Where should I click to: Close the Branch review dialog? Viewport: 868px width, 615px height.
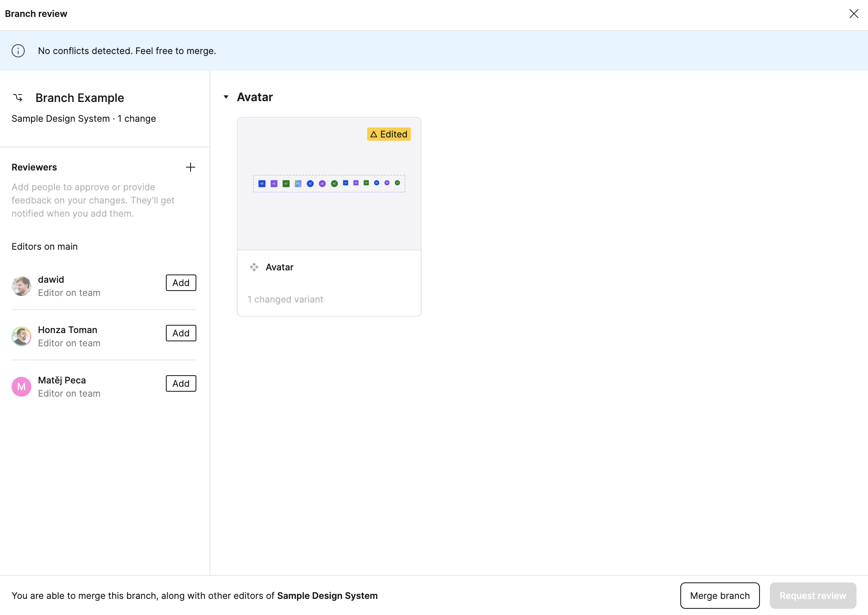(x=854, y=14)
